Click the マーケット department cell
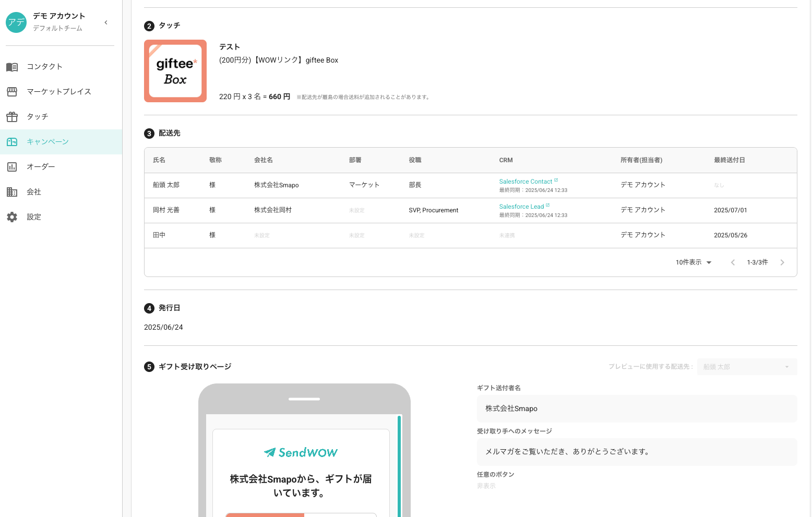 (364, 185)
